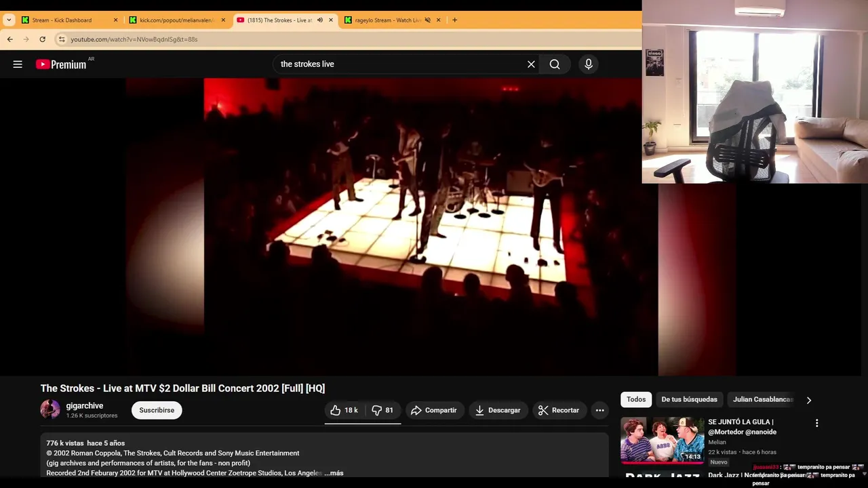
Task: Open the gigarchive channel name link
Action: 85,405
